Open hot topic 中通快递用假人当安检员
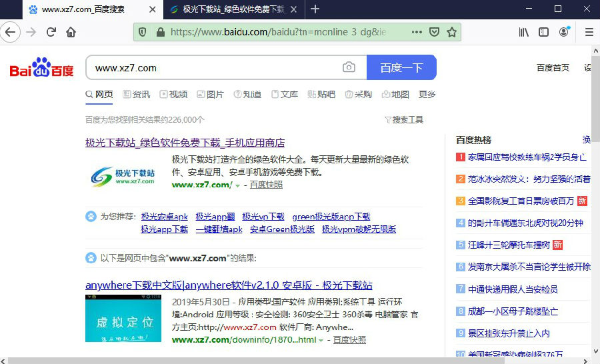 (513, 289)
